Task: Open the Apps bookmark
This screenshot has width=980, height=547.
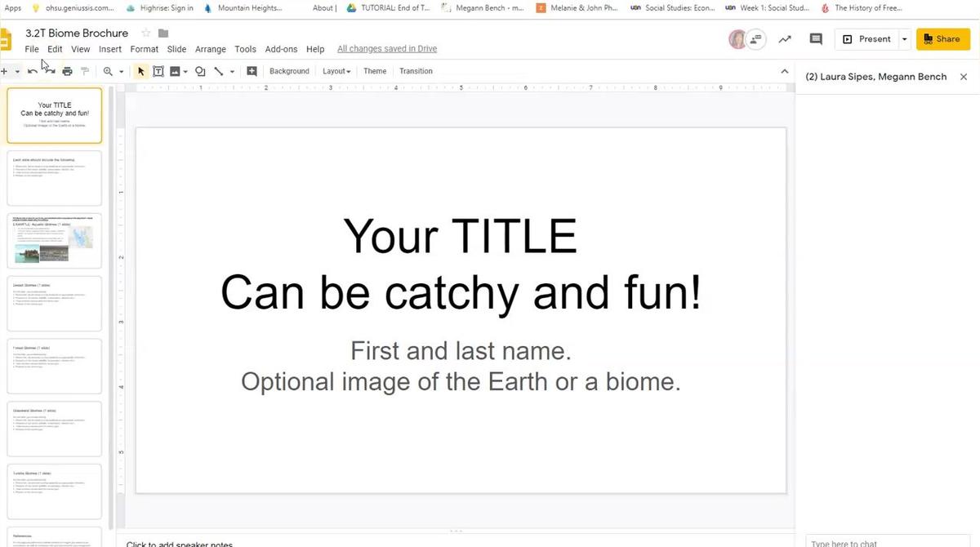Action: [x=13, y=8]
